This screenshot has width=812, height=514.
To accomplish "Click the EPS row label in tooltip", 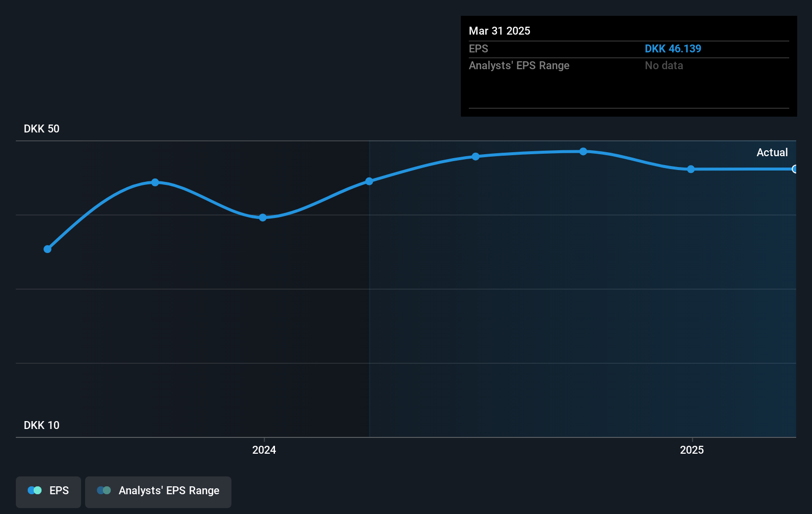I will click(x=478, y=49).
